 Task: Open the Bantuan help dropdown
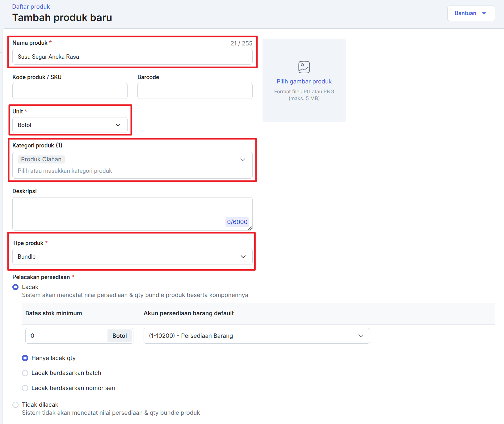coord(471,13)
